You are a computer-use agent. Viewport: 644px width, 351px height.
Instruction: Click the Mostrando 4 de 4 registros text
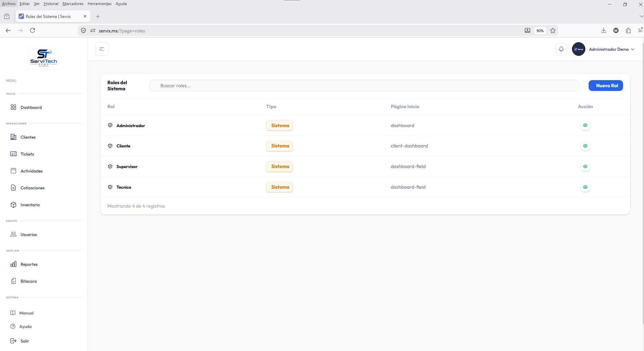pos(136,206)
